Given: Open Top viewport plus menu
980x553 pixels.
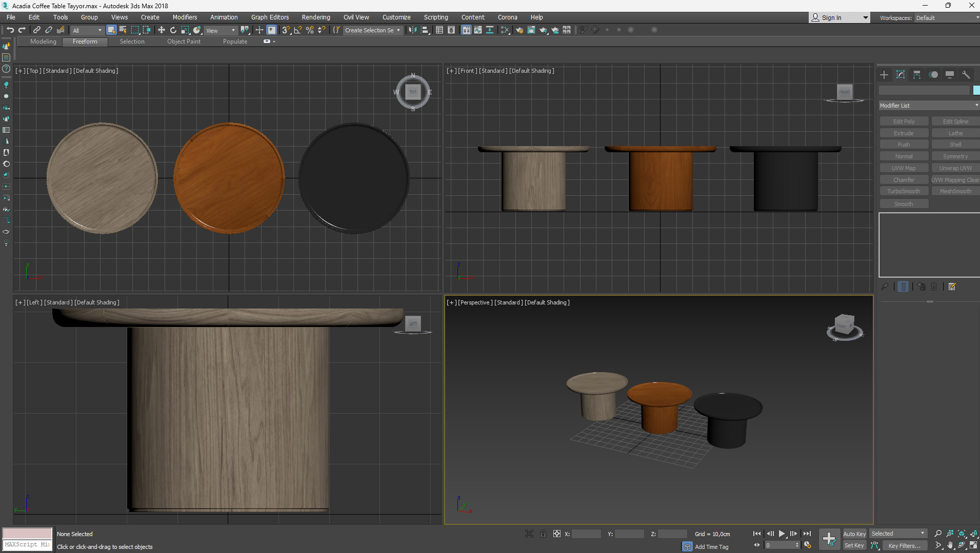Looking at the screenshot, I should [20, 71].
